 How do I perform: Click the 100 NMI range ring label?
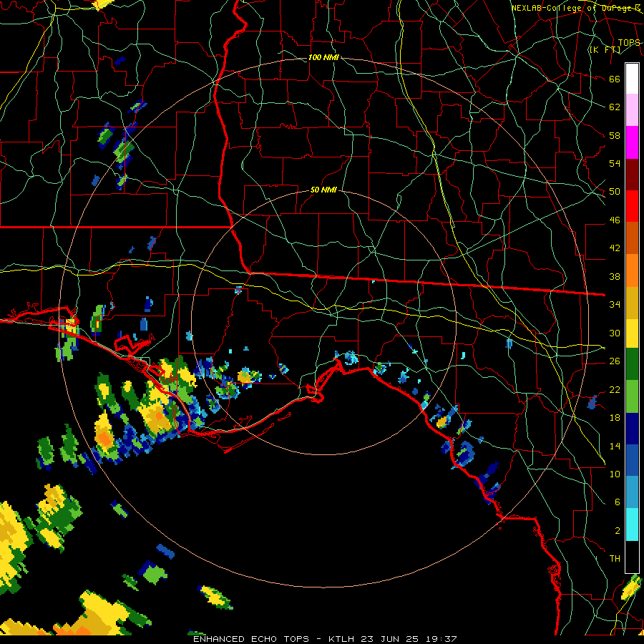(x=323, y=57)
